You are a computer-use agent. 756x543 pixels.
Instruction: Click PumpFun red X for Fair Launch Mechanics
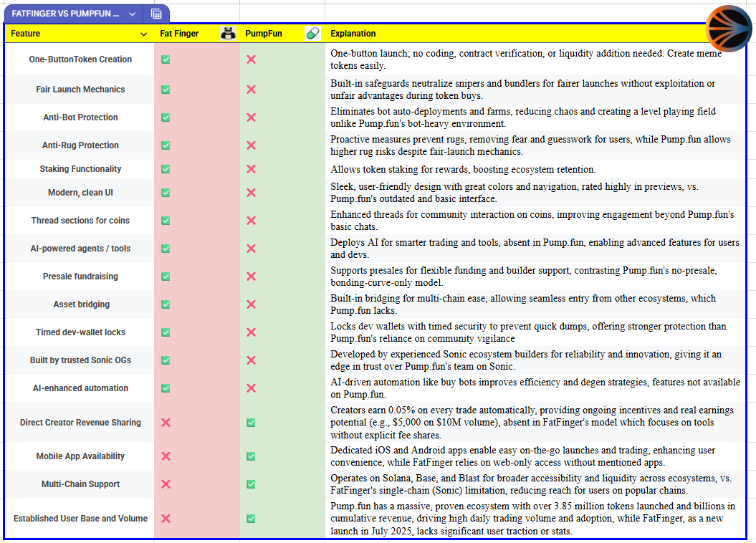(252, 90)
